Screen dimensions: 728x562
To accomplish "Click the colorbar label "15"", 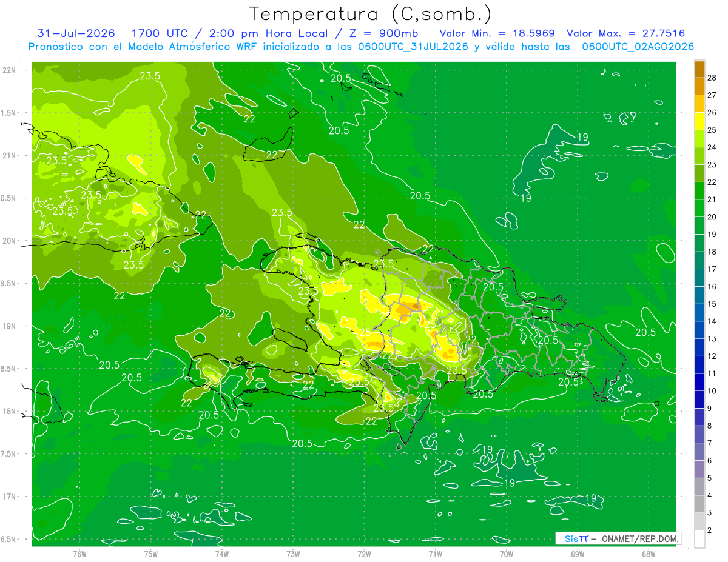I will [712, 304].
